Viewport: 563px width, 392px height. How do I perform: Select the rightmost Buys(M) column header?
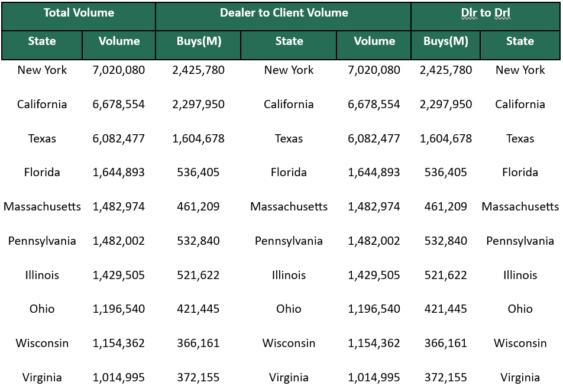(x=446, y=41)
